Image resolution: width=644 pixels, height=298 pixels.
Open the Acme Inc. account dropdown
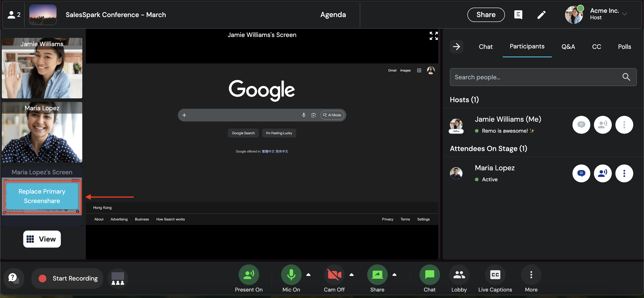(x=624, y=14)
